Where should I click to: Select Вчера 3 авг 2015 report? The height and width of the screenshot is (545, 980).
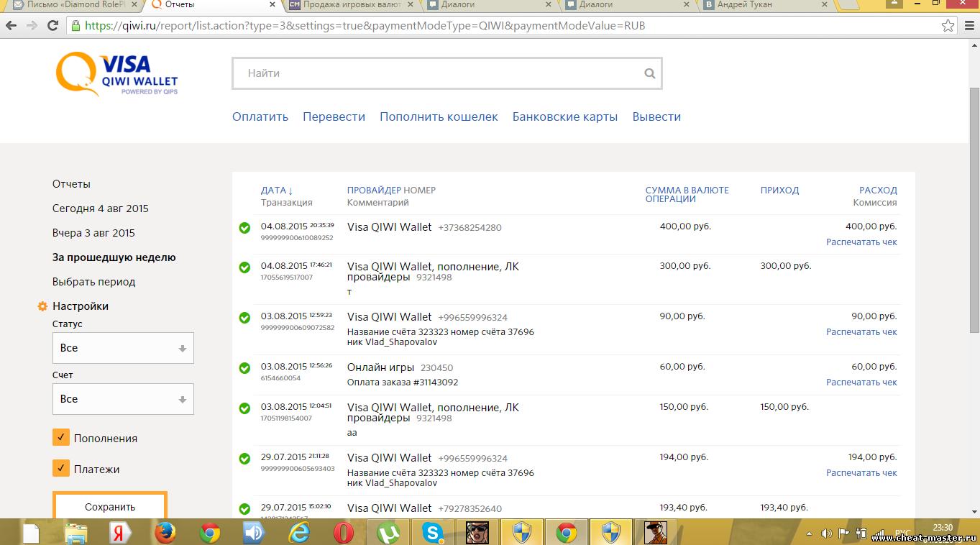[93, 233]
